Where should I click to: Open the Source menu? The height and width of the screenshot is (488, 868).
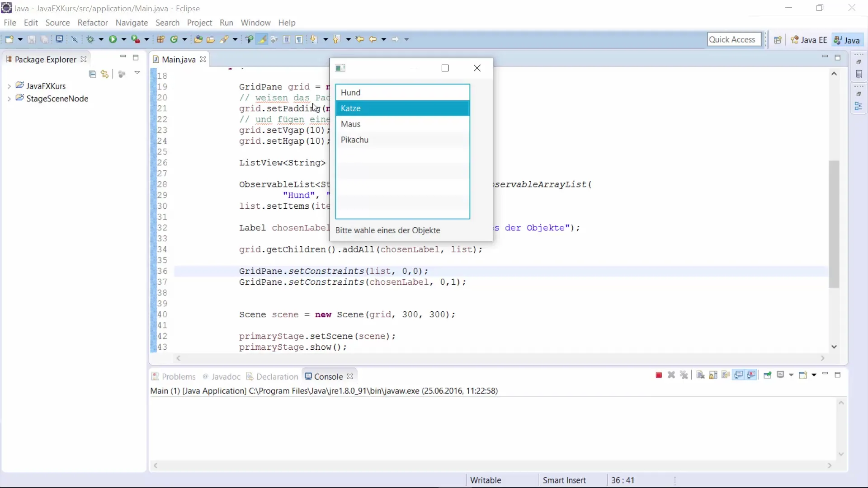coord(57,23)
